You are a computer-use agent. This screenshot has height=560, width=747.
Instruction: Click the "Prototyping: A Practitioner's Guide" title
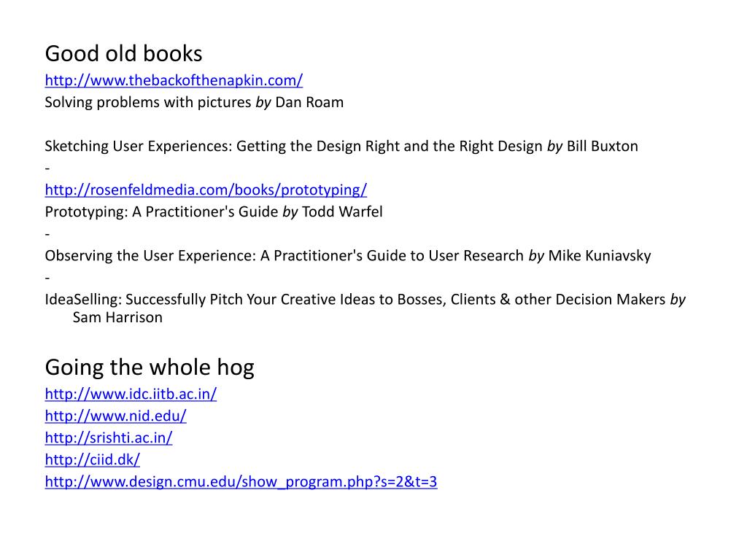161,212
